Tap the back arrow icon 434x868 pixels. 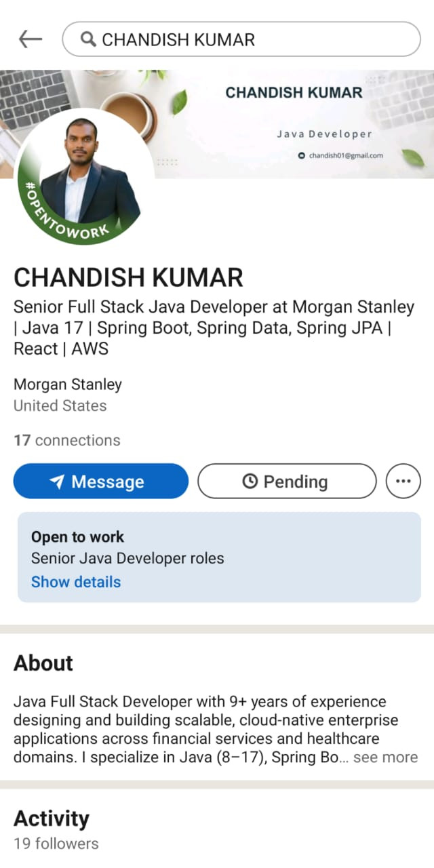[31, 39]
